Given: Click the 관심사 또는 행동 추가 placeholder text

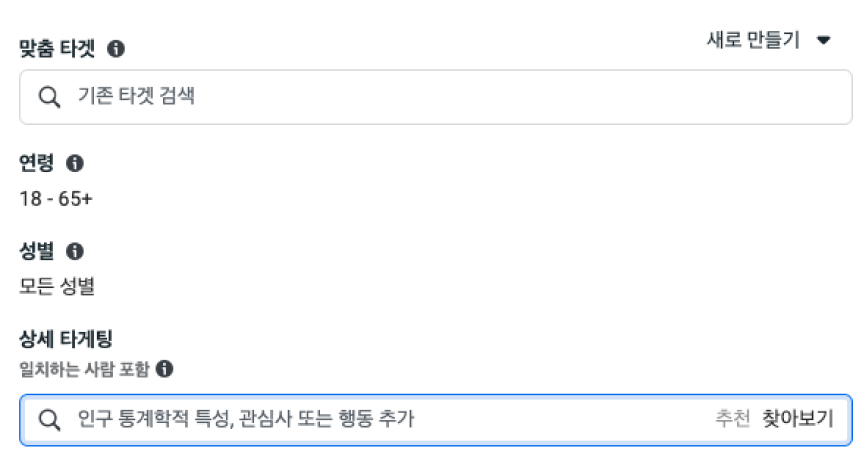Looking at the screenshot, I should [328, 420].
